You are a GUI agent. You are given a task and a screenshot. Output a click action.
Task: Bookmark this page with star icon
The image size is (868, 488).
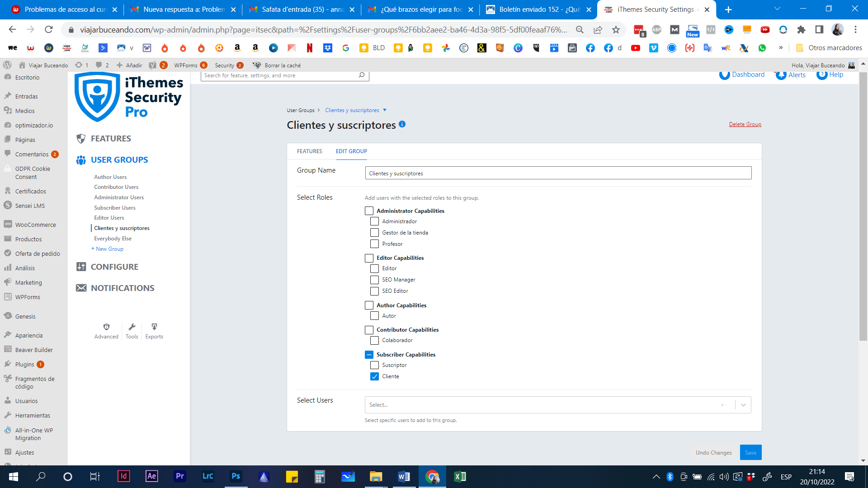click(x=616, y=30)
